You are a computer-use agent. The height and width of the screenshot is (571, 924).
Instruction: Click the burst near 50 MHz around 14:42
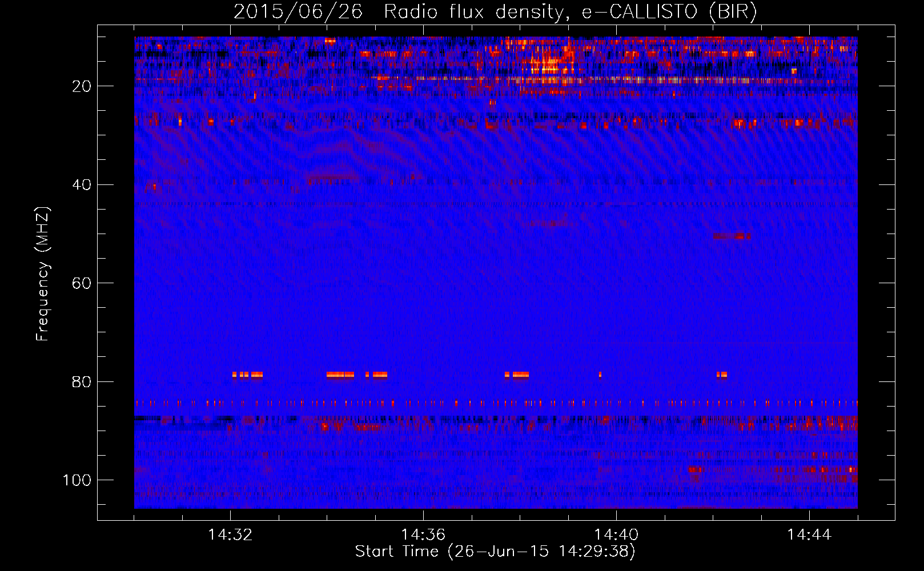[732, 236]
